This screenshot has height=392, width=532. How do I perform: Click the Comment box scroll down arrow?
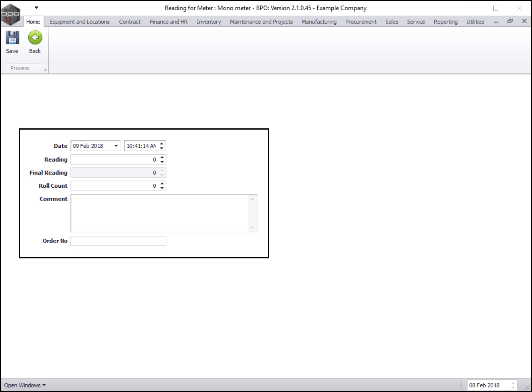coord(252,228)
